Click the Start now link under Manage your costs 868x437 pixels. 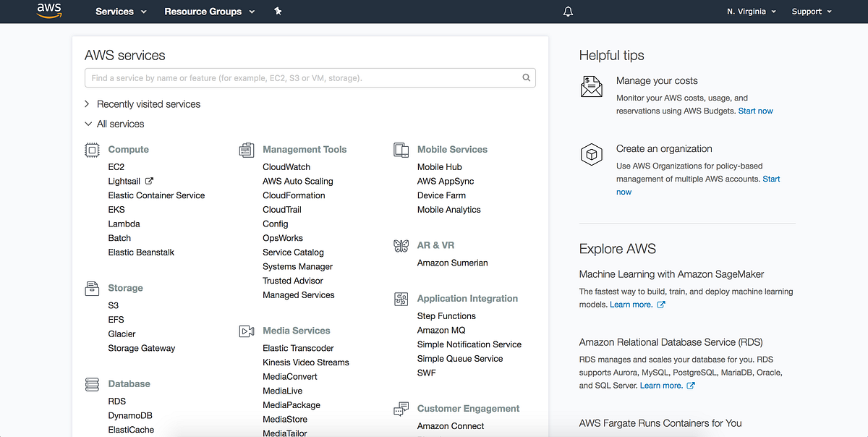coord(755,111)
